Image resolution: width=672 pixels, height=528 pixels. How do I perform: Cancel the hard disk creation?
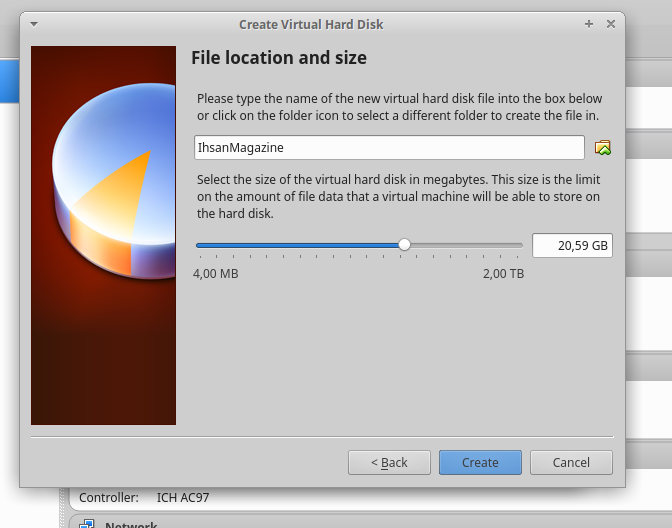tap(571, 462)
